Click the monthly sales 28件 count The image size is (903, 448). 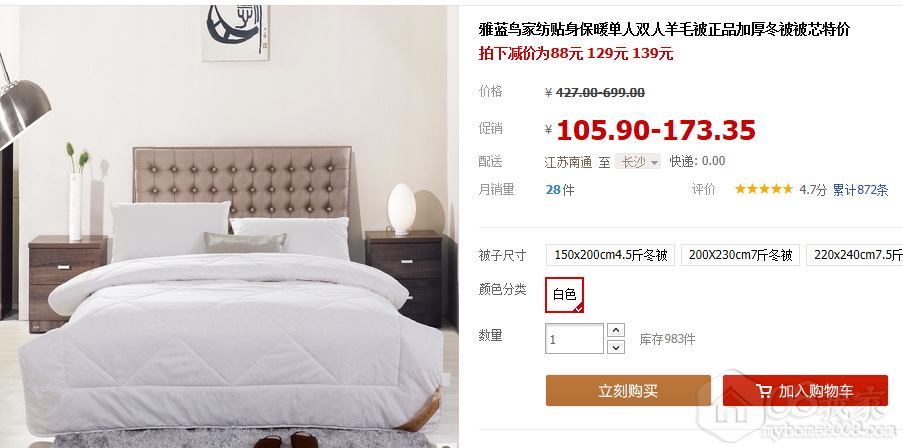tap(560, 189)
